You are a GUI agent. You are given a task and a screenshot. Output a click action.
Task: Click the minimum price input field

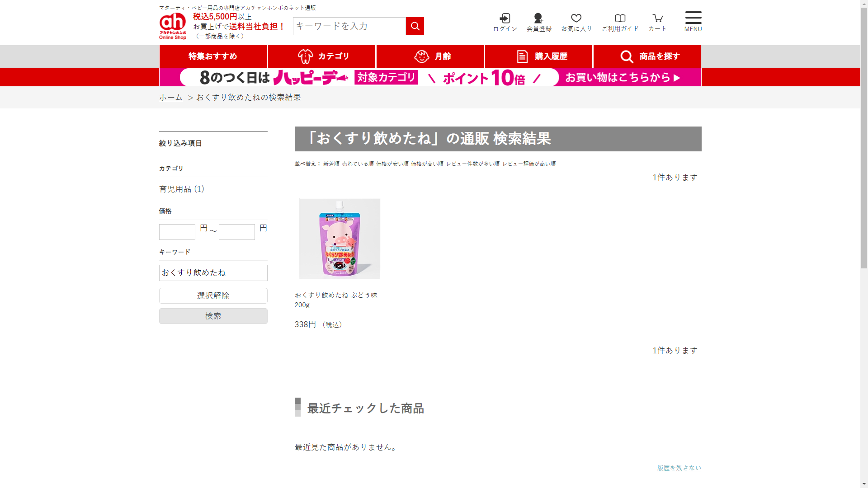[x=177, y=232]
